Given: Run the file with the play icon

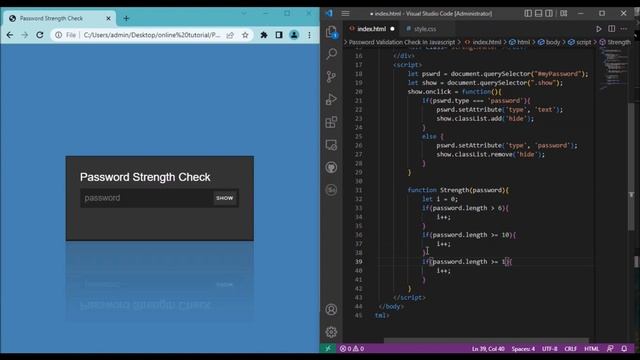Looking at the screenshot, I should click(x=598, y=29).
